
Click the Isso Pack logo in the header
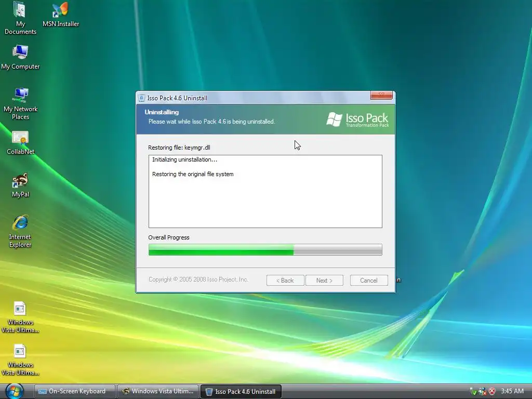357,119
